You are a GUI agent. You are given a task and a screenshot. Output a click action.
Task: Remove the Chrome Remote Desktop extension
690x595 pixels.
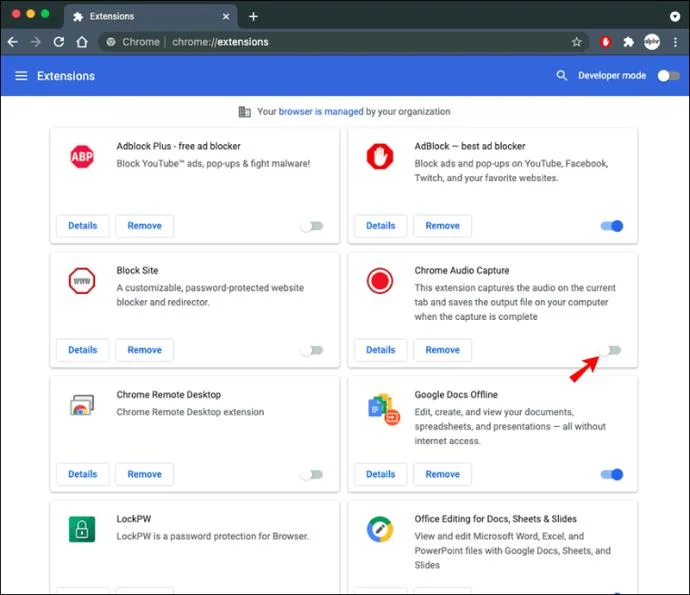[145, 474]
